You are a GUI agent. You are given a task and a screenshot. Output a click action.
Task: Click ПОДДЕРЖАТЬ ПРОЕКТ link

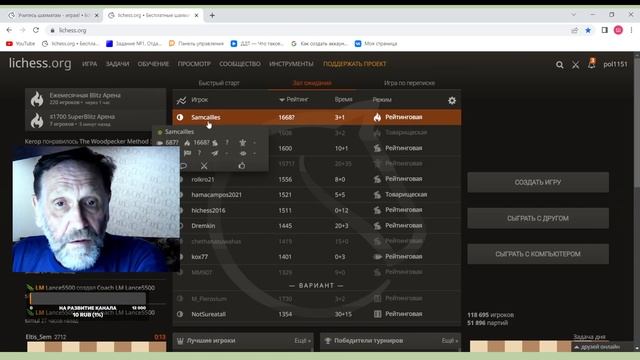click(355, 64)
